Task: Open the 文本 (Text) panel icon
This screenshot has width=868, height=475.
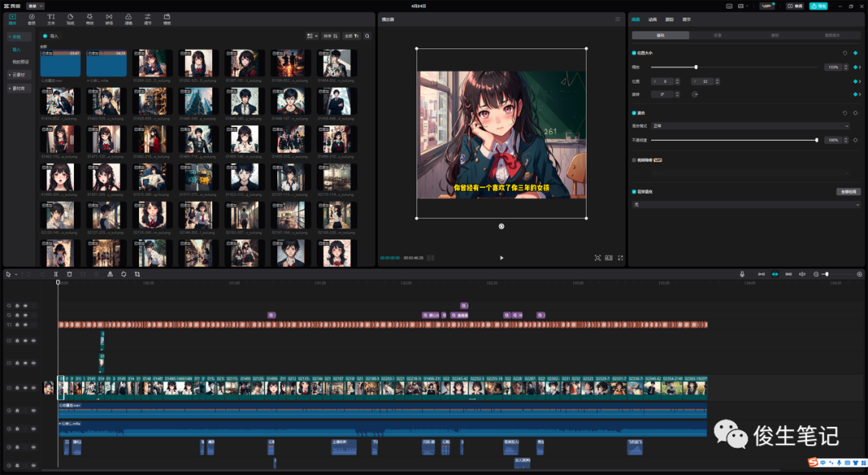Action: click(51, 18)
